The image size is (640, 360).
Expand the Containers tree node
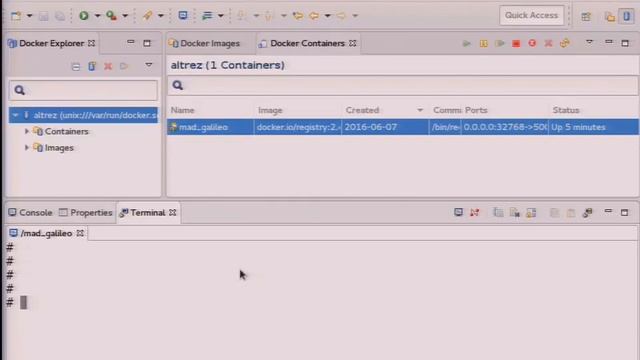point(27,131)
